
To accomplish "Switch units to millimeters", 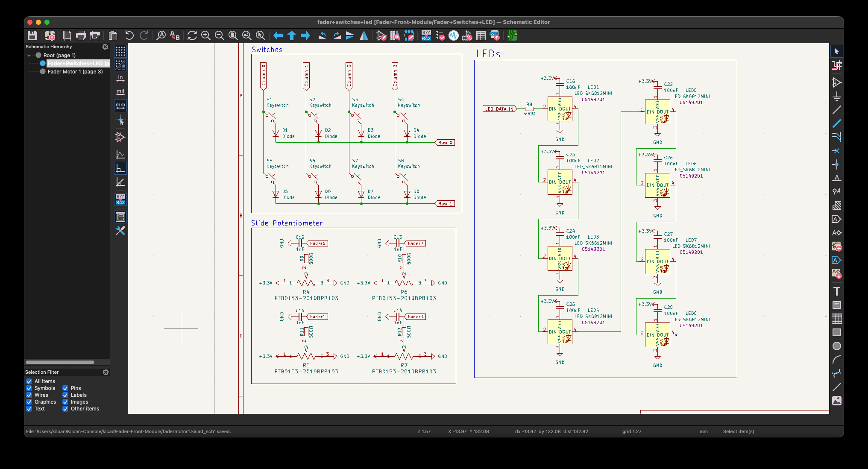I will 120,106.
